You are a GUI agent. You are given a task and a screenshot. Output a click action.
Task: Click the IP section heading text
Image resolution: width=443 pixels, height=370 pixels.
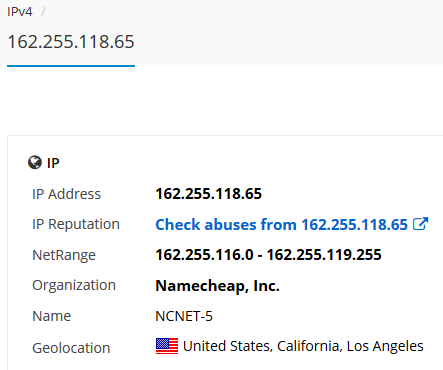(x=53, y=163)
